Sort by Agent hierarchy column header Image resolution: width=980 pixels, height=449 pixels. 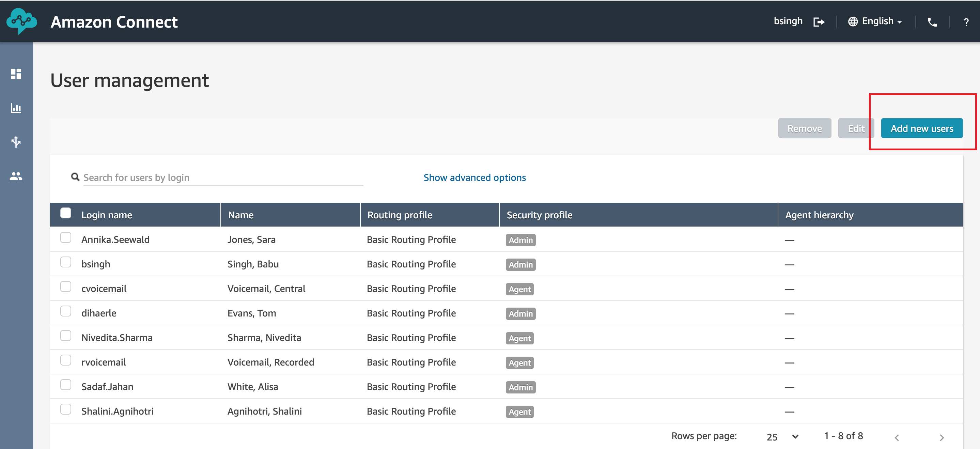pos(819,215)
